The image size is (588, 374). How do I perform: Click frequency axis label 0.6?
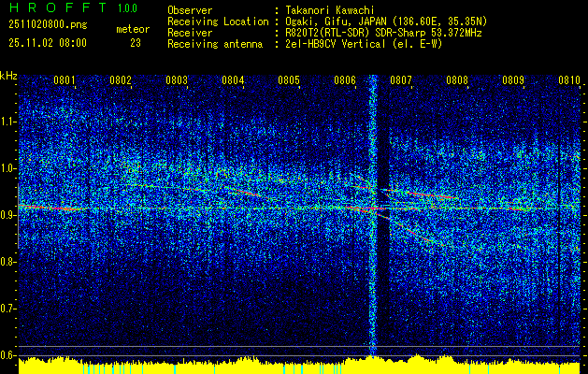click(7, 355)
